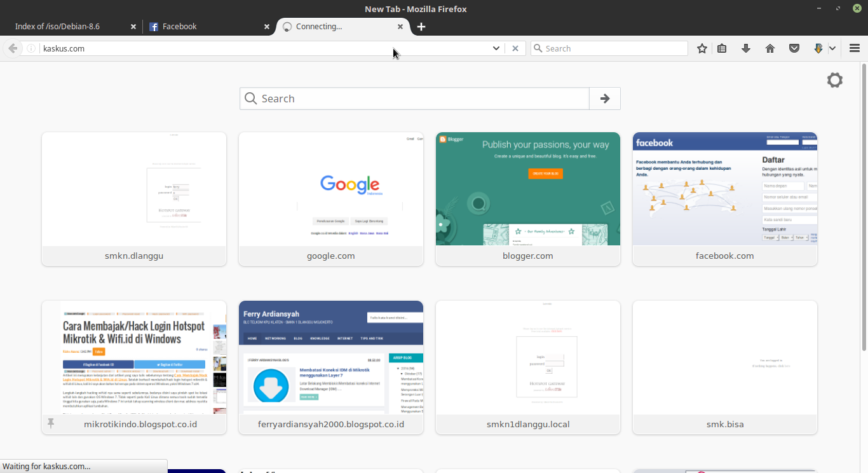
Task: Click "Waiting for kaskus.com..." status text
Action: [46, 466]
